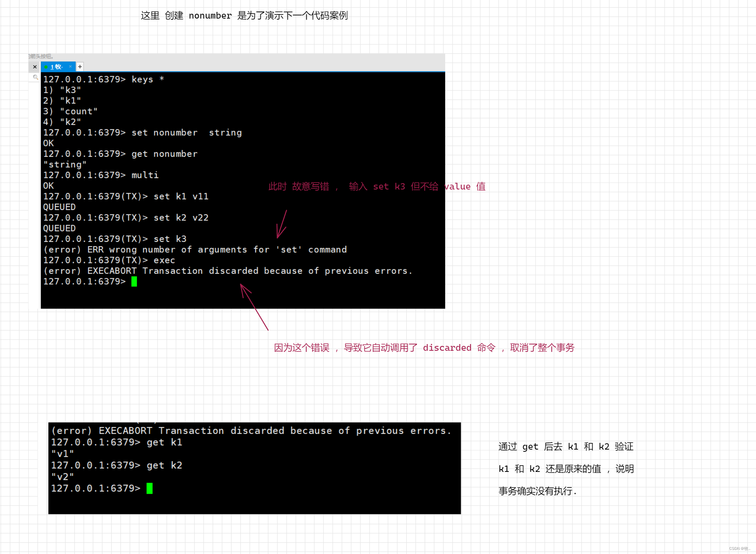
Task: Click the red note '因为这个错误，导致它自动调用了 discarded 命令'
Action: pyautogui.click(x=385, y=348)
